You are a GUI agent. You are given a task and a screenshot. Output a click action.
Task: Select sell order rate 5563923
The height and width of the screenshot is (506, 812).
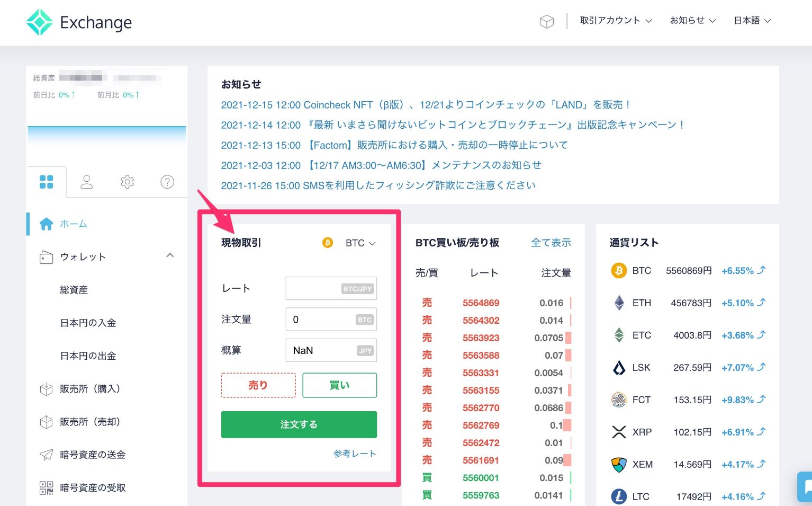[481, 338]
